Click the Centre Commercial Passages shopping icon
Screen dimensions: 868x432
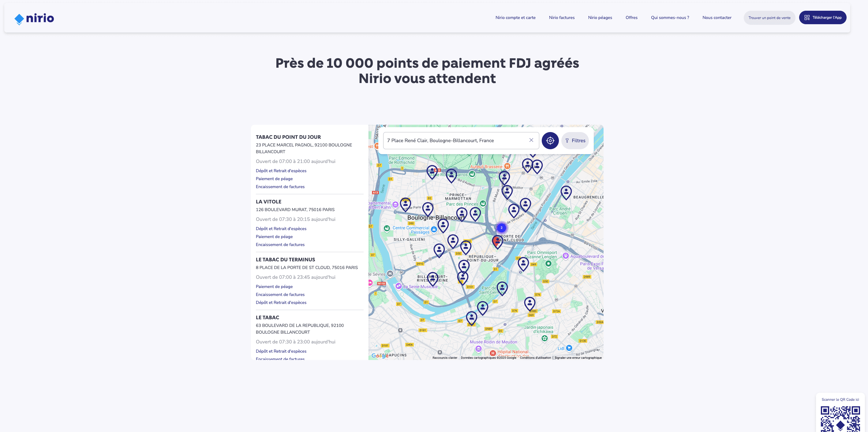(434, 229)
